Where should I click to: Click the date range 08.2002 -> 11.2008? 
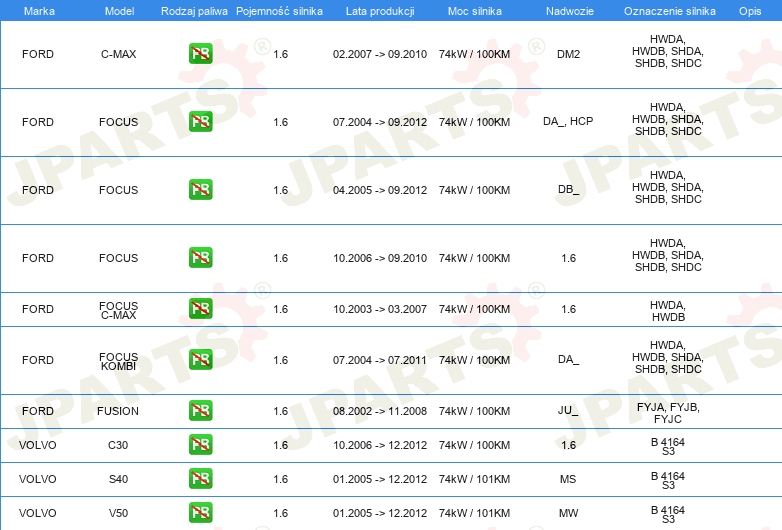(x=380, y=411)
